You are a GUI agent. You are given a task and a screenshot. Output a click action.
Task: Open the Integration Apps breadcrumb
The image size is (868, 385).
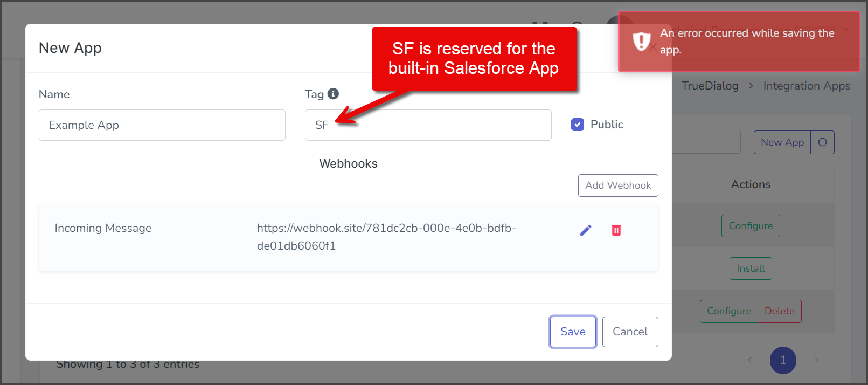tap(807, 86)
